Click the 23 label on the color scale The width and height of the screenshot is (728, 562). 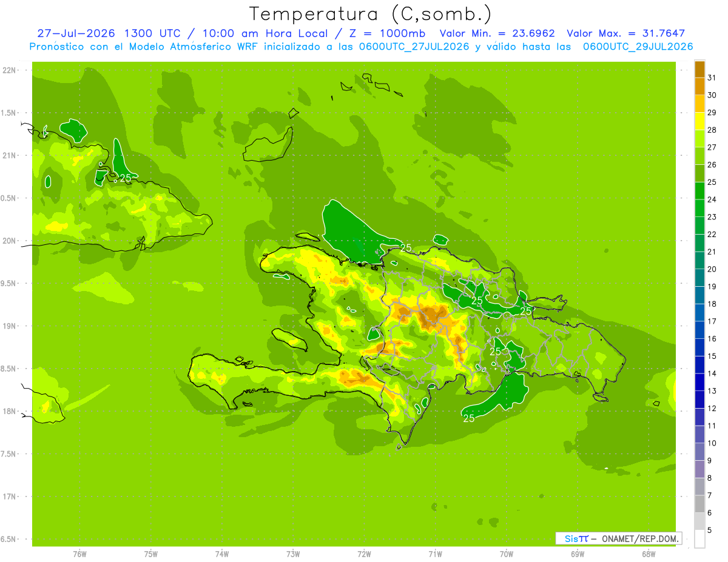712,216
